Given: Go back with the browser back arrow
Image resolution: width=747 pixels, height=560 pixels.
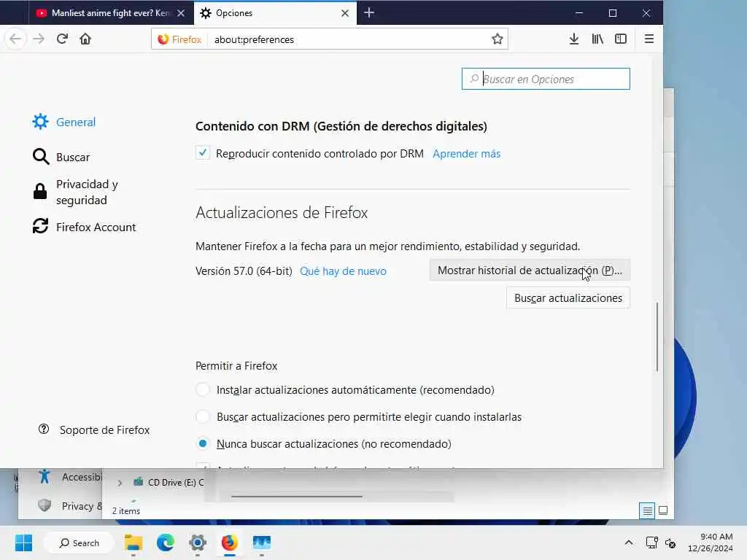Looking at the screenshot, I should point(15,39).
